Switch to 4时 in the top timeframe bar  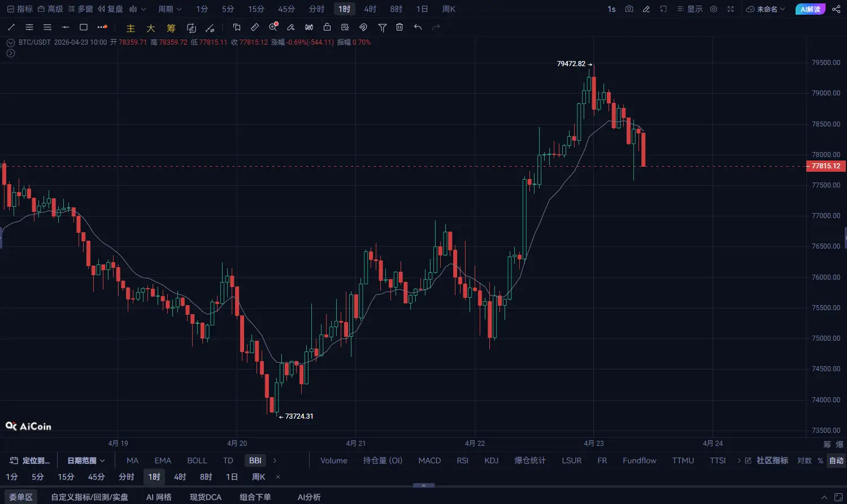370,9
